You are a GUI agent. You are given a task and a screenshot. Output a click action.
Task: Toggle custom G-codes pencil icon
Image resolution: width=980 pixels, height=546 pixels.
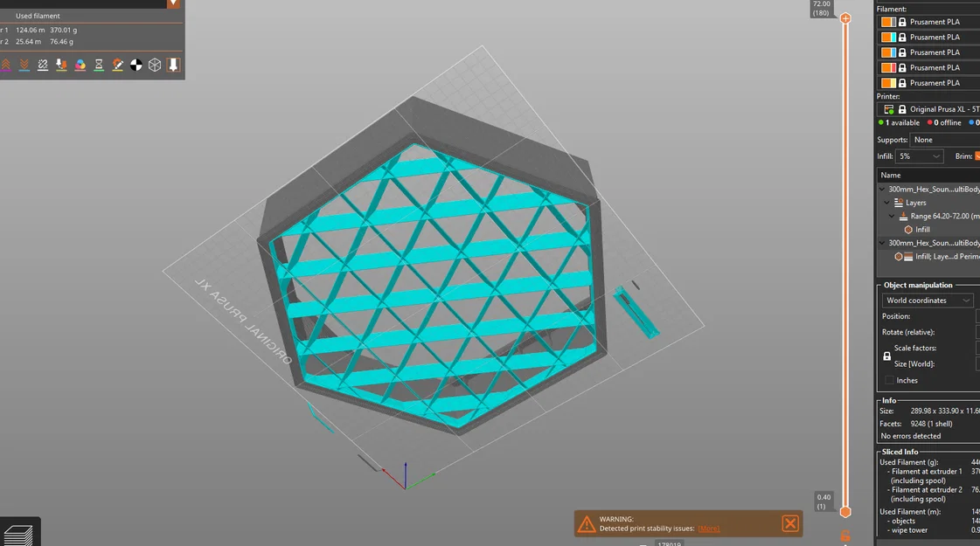tap(117, 65)
